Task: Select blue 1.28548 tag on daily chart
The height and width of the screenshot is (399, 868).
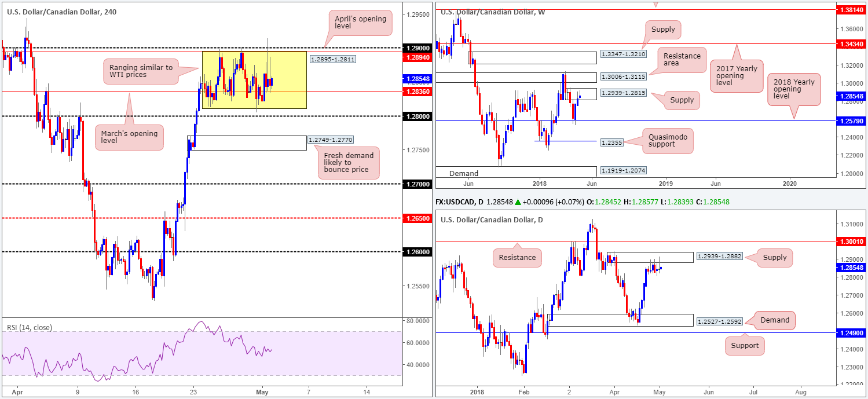Action: pos(851,268)
